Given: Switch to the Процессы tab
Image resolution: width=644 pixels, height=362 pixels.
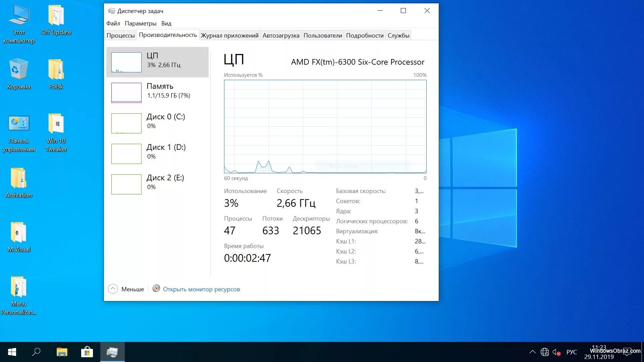Looking at the screenshot, I should coord(120,36).
